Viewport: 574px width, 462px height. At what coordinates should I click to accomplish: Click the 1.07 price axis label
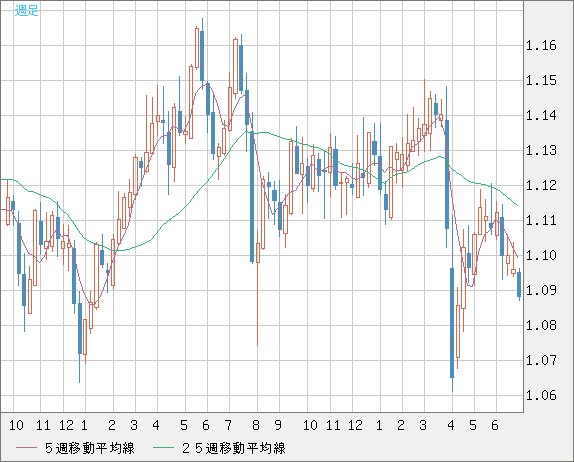[x=541, y=360]
